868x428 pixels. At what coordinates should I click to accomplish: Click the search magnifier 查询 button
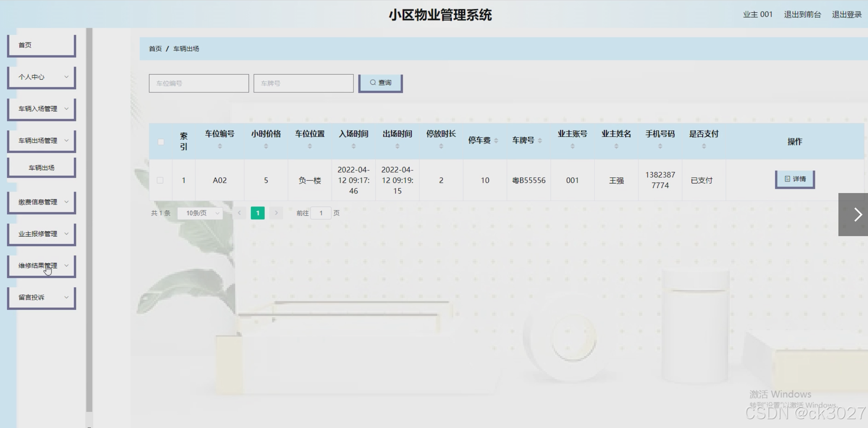click(x=380, y=83)
